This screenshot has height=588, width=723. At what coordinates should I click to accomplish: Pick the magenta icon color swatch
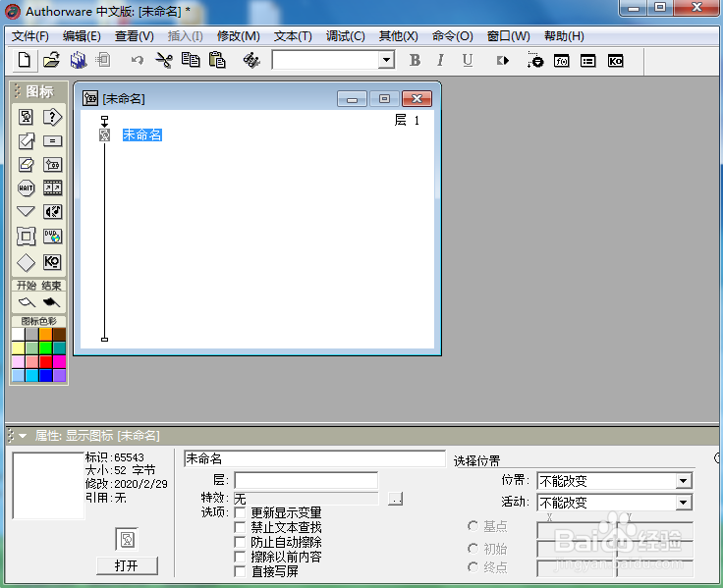60,362
